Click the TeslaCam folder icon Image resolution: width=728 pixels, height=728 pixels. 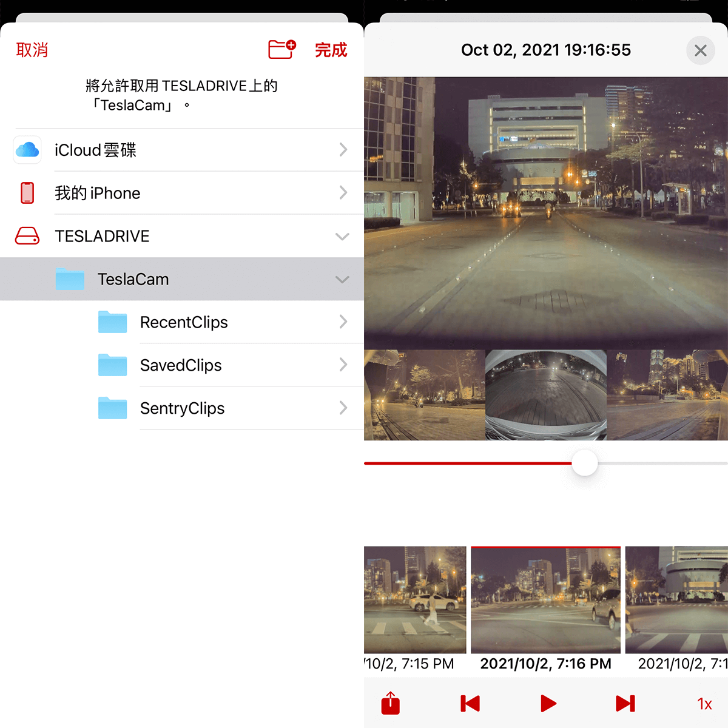click(70, 279)
